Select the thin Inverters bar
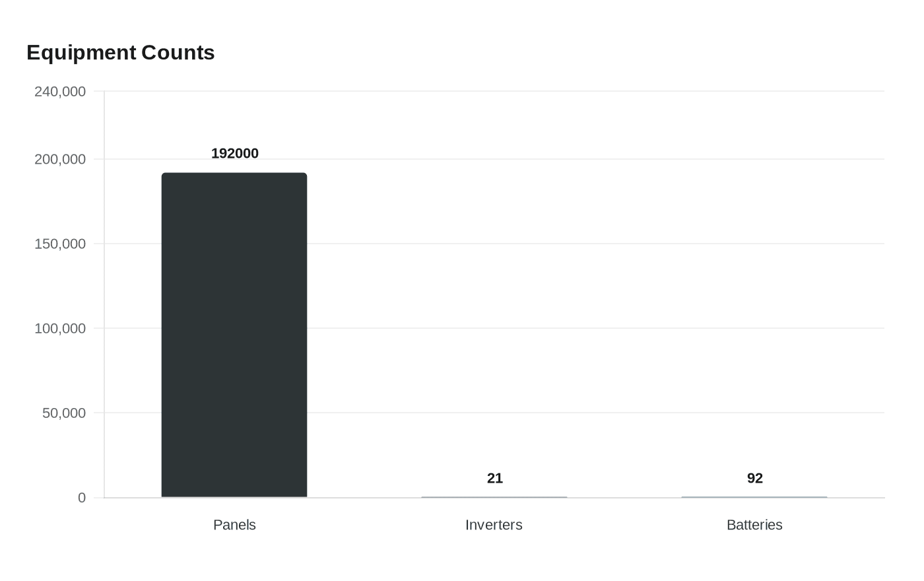 pyautogui.click(x=494, y=496)
